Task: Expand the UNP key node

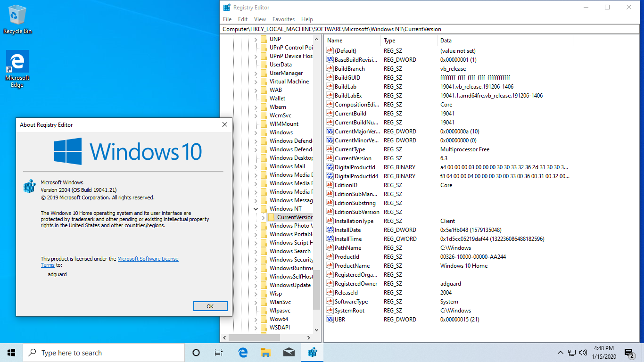Action: click(x=256, y=39)
